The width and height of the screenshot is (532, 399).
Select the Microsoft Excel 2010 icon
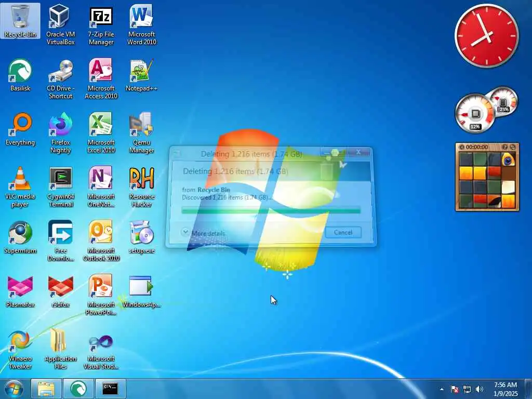tap(101, 133)
